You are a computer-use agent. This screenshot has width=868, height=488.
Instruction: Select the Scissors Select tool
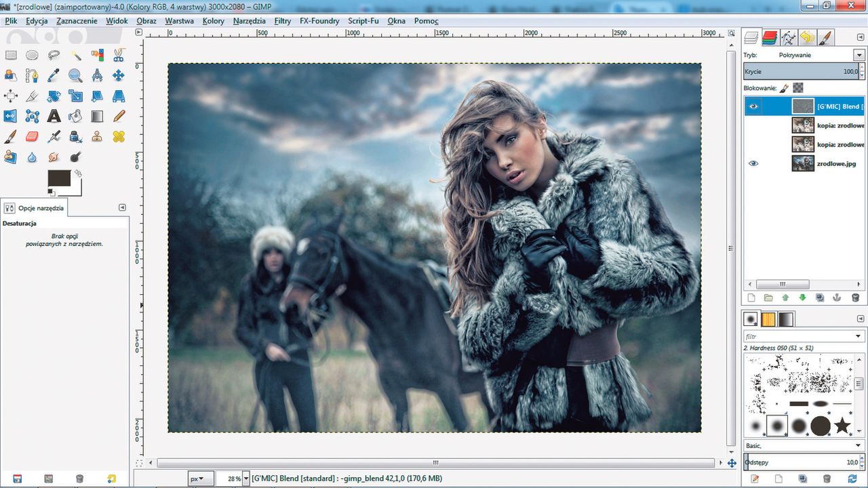pyautogui.click(x=119, y=55)
